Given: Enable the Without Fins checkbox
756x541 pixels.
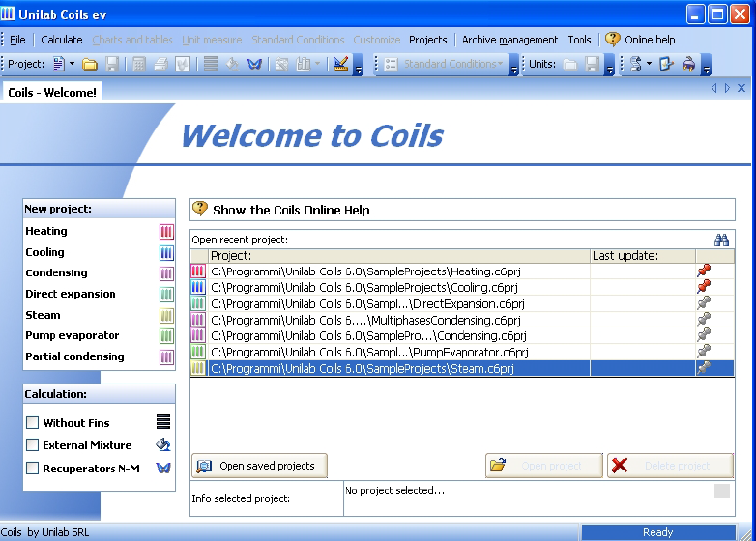Looking at the screenshot, I should (33, 423).
